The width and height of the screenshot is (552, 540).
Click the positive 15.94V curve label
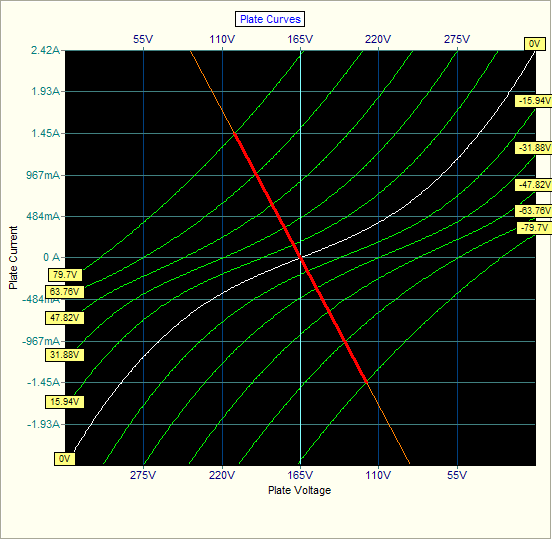tap(65, 402)
